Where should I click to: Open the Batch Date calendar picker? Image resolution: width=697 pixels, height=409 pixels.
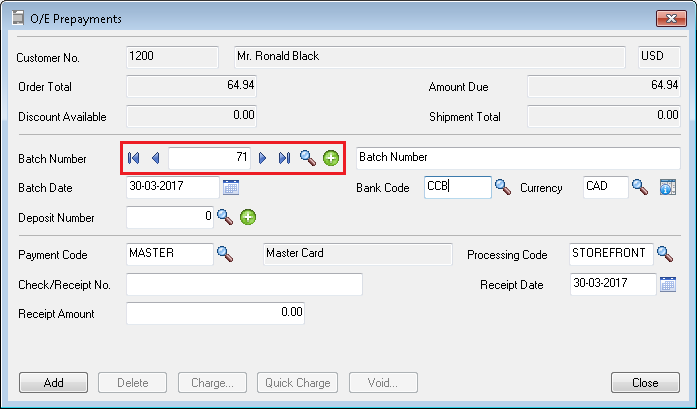pos(231,187)
